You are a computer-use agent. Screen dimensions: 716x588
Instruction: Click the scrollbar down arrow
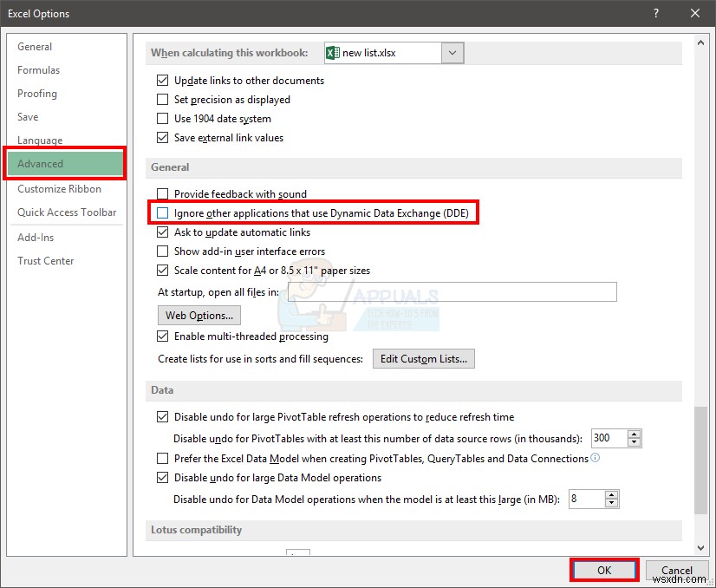(700, 547)
